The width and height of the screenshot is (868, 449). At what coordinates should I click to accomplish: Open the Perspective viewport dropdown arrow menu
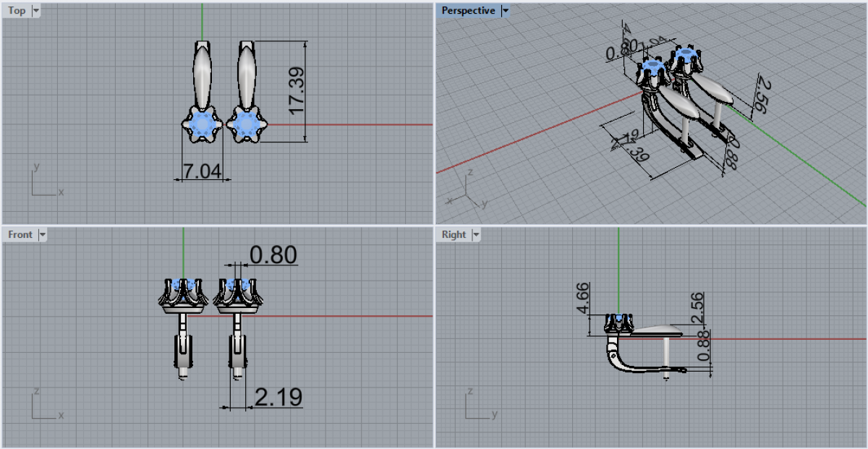coord(506,11)
